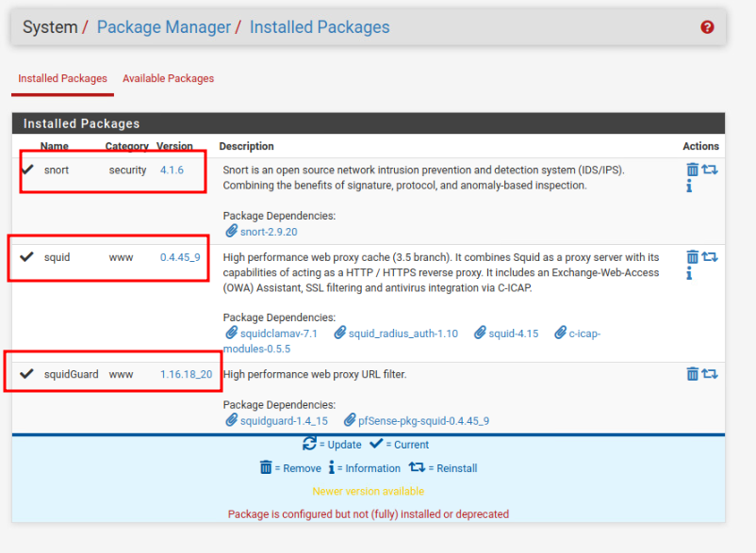
Task: Open squid version 0.4.45_9 link
Action: pyautogui.click(x=180, y=258)
